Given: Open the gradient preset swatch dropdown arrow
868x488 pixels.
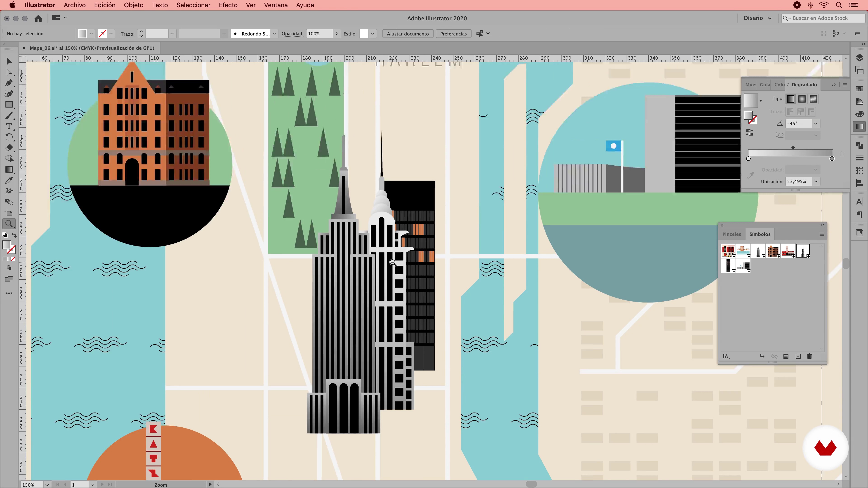Looking at the screenshot, I should (x=760, y=101).
